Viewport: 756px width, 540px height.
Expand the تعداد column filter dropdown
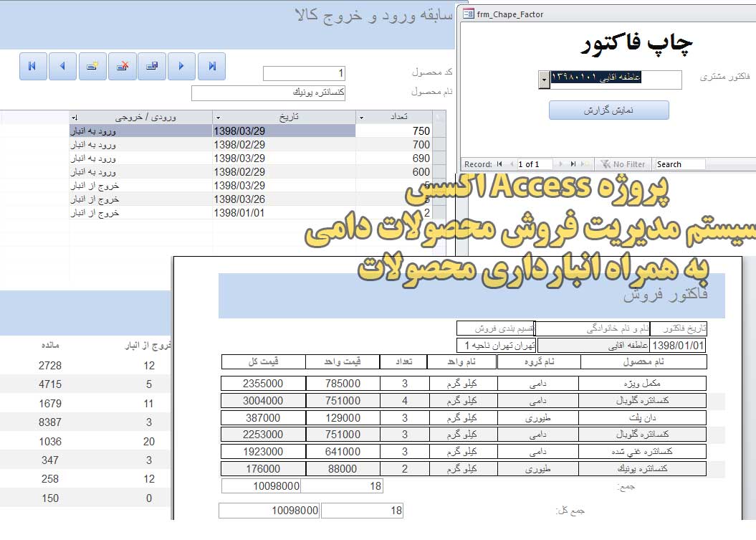pos(362,117)
